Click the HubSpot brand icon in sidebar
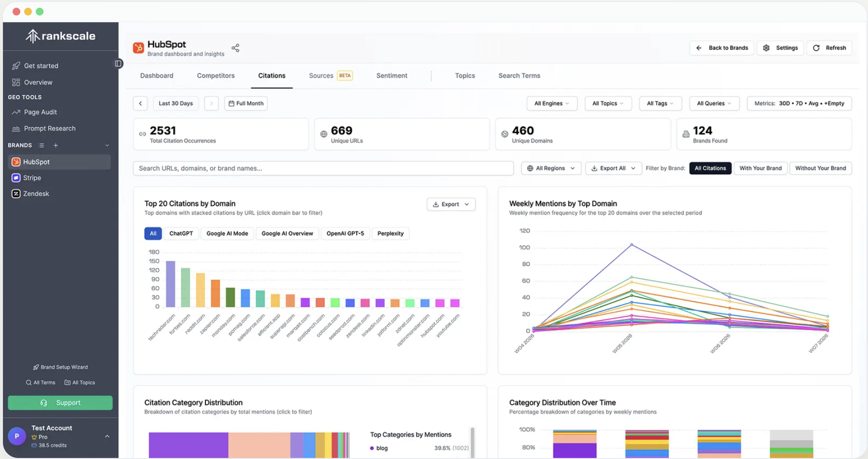868x459 pixels. point(16,162)
